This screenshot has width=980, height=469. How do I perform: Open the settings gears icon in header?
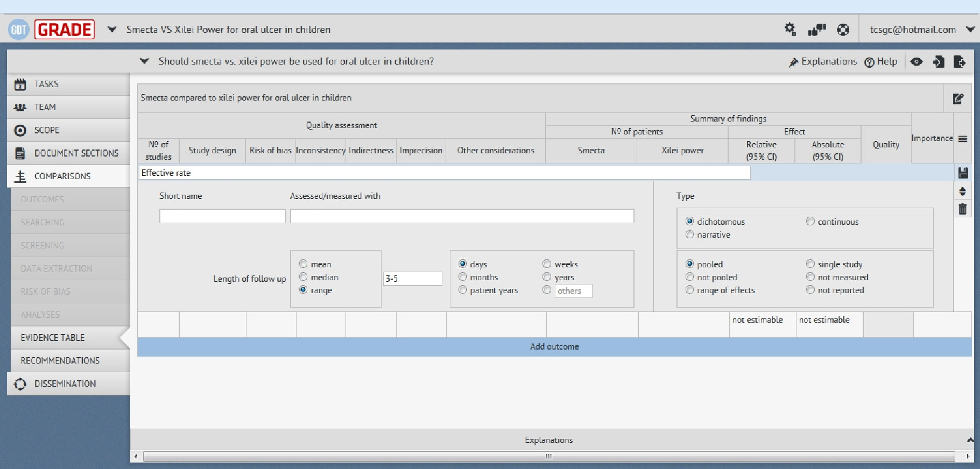point(790,29)
